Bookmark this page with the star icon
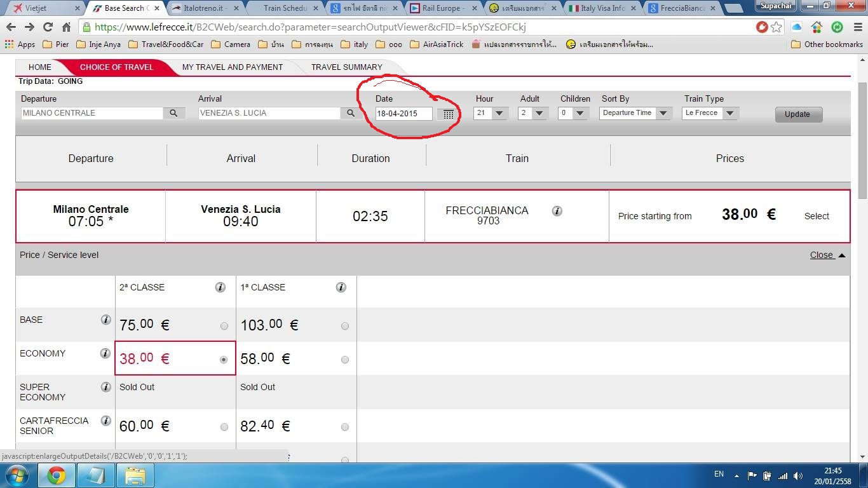This screenshot has height=488, width=868. pos(776,27)
